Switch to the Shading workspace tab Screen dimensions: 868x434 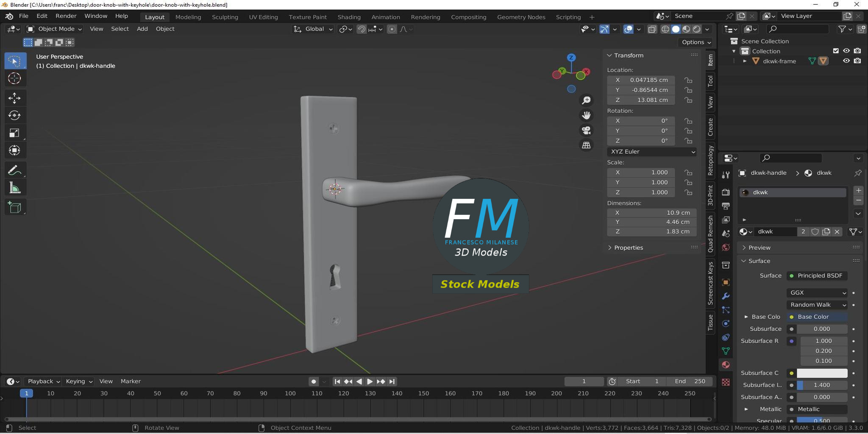click(348, 17)
